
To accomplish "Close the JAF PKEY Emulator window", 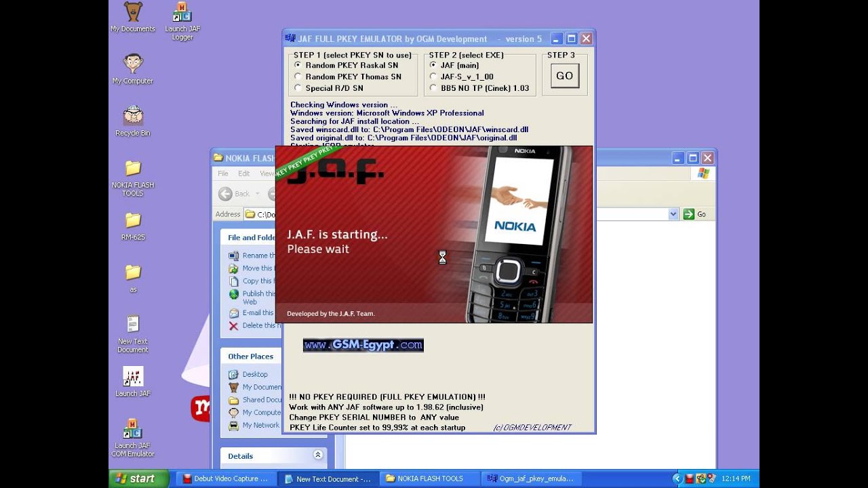I will tap(587, 39).
